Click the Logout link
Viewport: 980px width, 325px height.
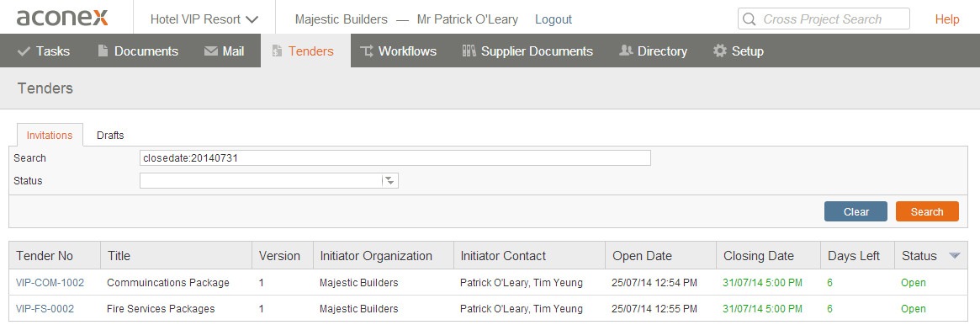pyautogui.click(x=554, y=19)
